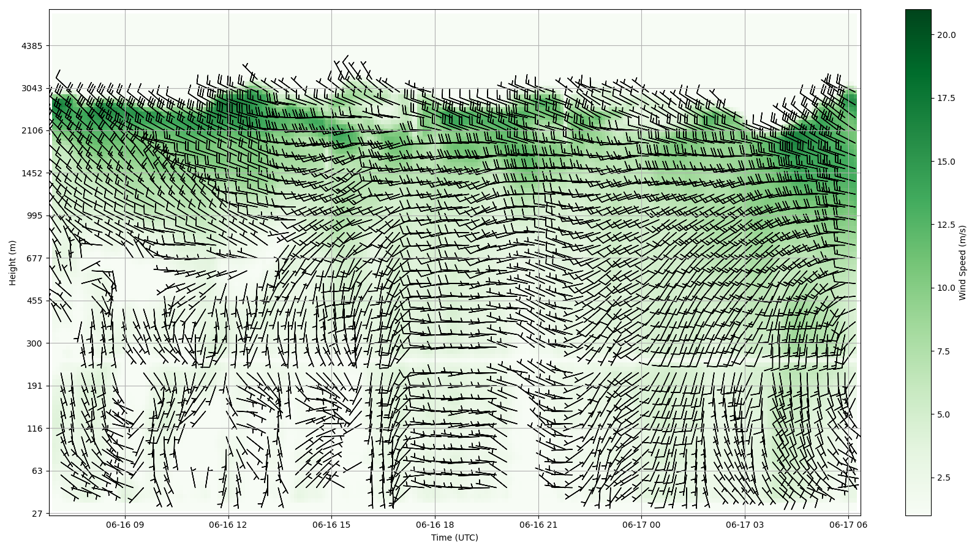Image resolution: width=980 pixels, height=551 pixels.
Task: Select the Height (m) axis title
Action: pos(13,263)
